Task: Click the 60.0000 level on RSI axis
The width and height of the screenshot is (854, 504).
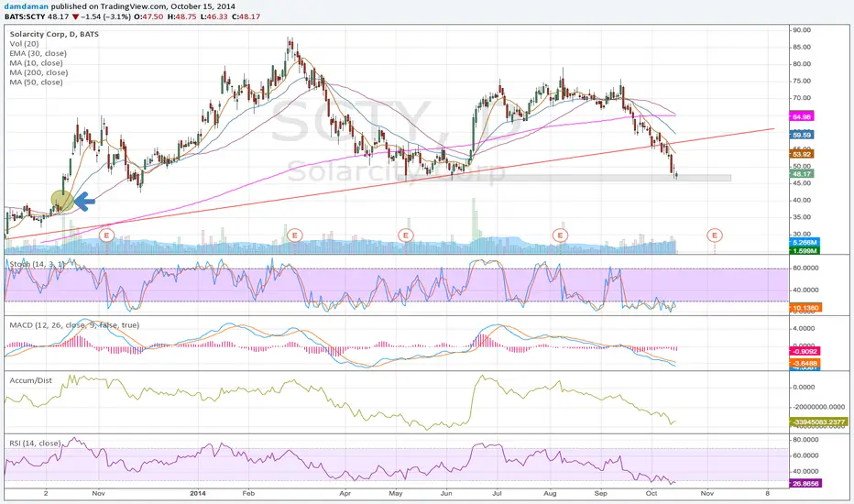Action: tap(805, 455)
